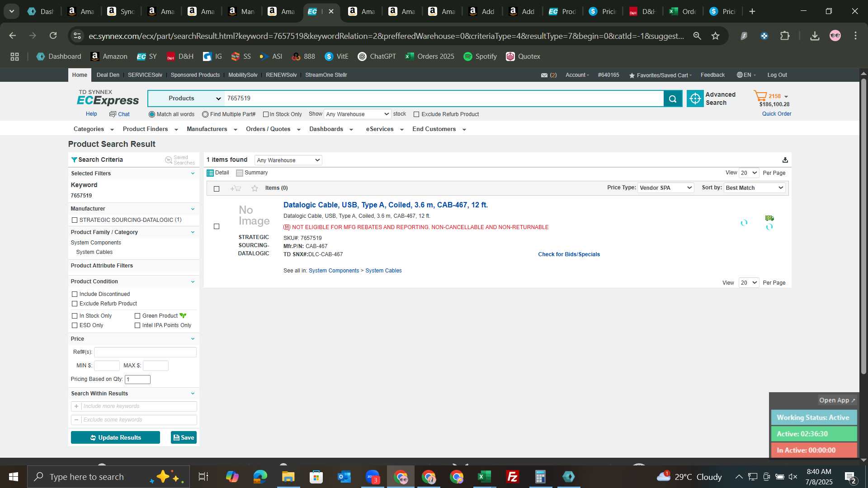
Task: Open the Products search type dropdown
Action: pos(186,99)
